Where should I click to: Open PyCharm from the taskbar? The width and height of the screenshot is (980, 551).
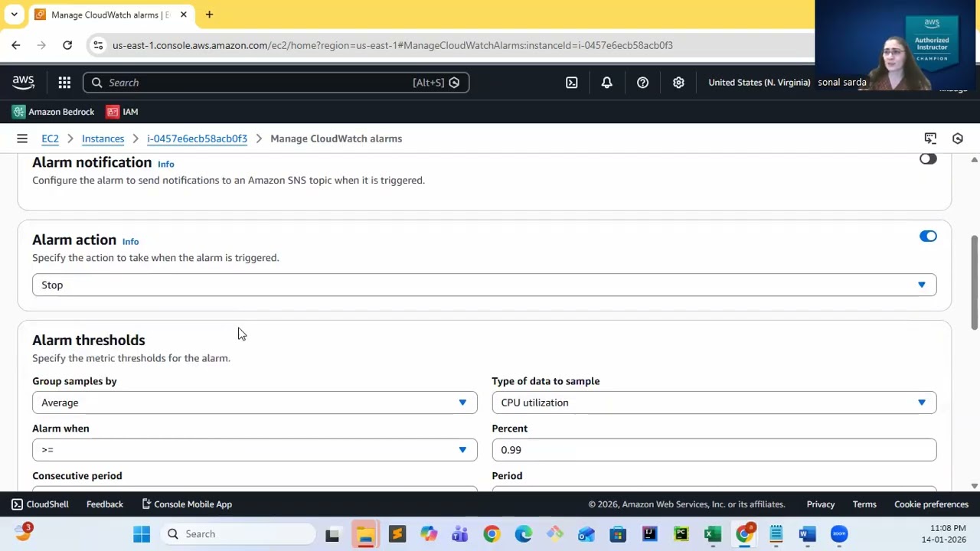(x=681, y=534)
